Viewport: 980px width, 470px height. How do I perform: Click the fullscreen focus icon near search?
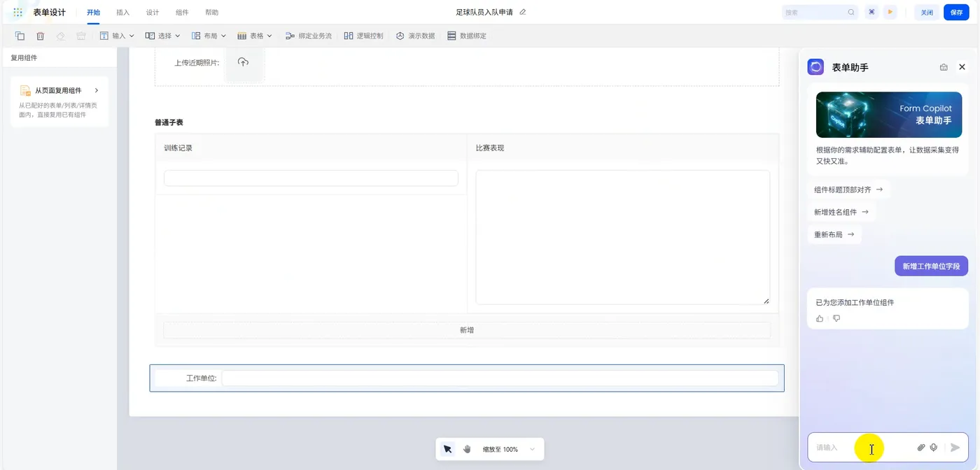click(x=871, y=12)
